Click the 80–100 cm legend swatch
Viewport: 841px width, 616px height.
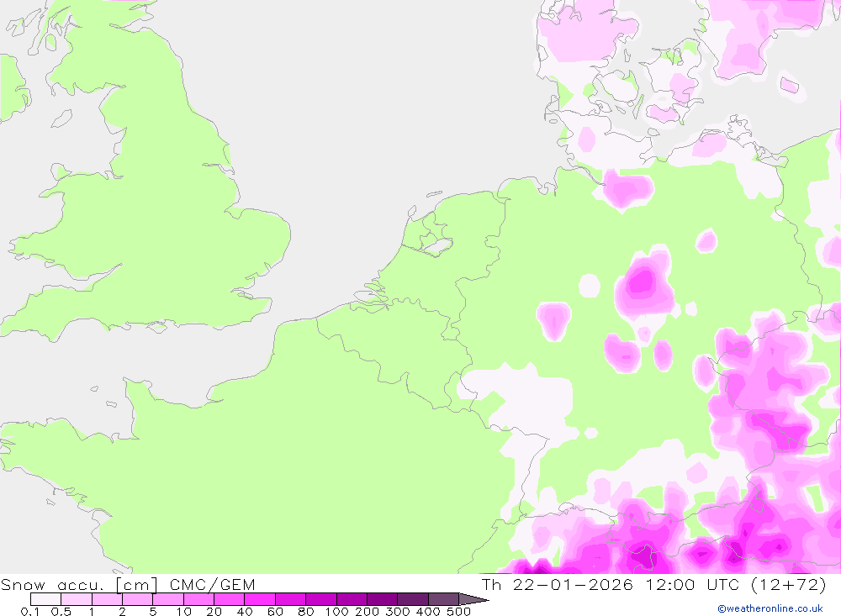[x=321, y=599]
